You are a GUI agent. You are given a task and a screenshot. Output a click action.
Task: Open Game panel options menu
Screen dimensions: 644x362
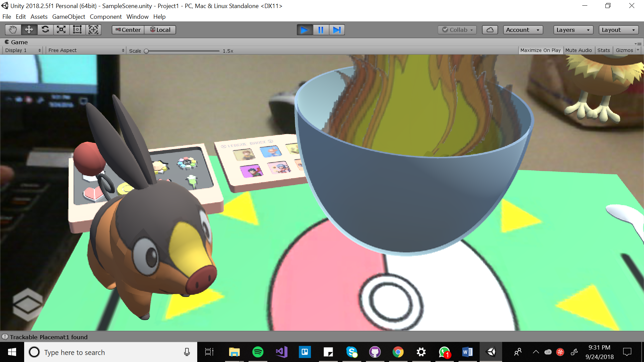[638, 44]
